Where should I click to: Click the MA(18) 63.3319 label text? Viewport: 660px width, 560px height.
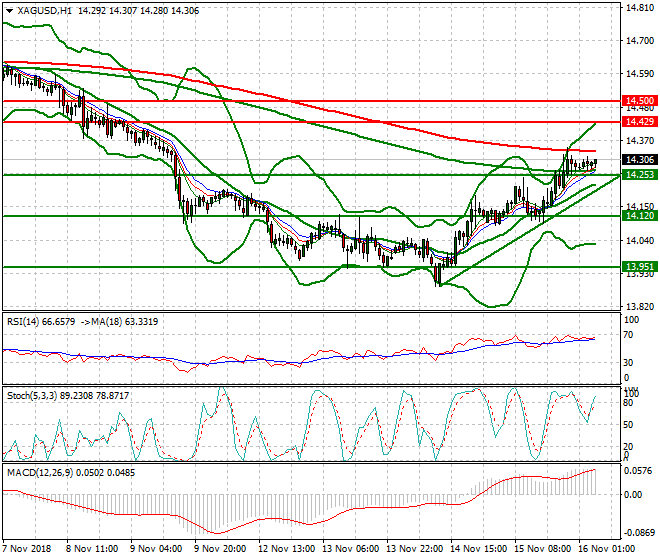click(127, 322)
